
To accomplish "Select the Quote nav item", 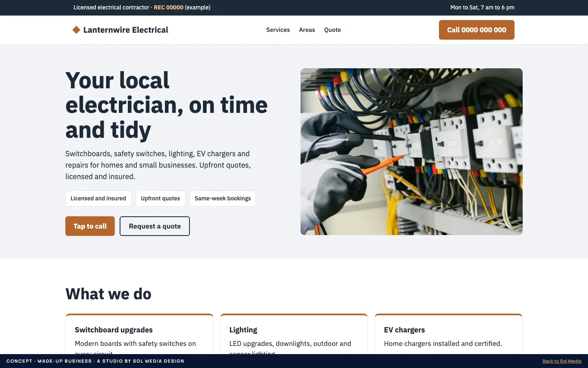I will [x=332, y=30].
